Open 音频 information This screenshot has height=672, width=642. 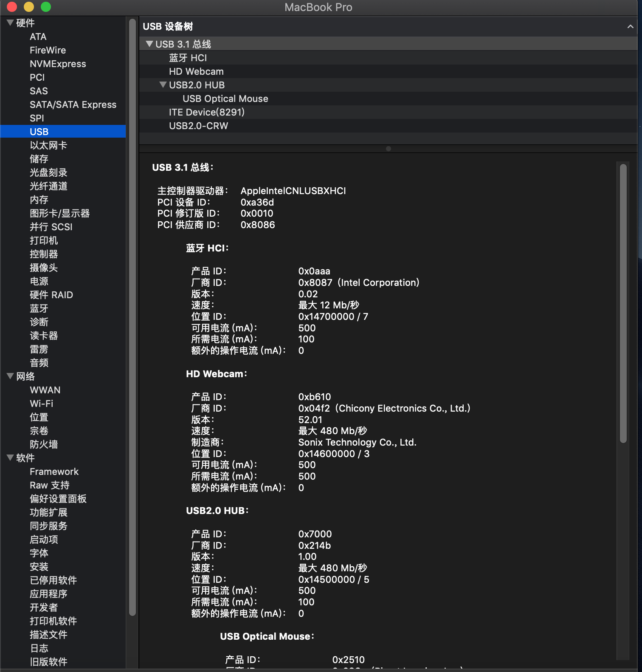[39, 363]
